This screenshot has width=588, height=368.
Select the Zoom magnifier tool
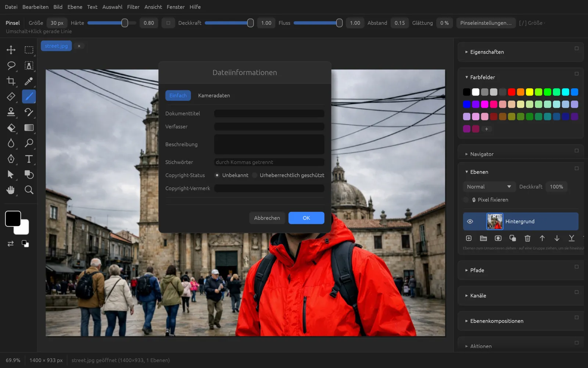tap(29, 190)
